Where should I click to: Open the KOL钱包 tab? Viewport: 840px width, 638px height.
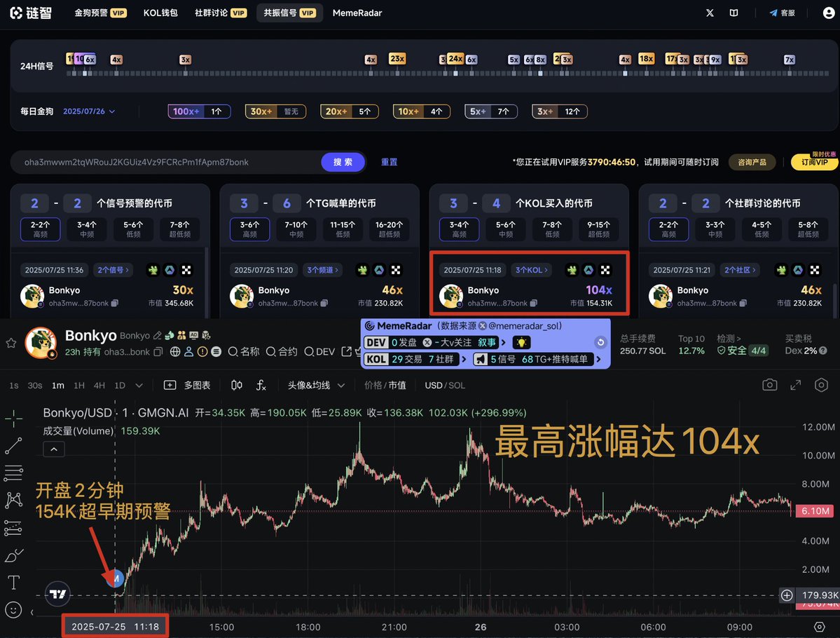tap(160, 13)
